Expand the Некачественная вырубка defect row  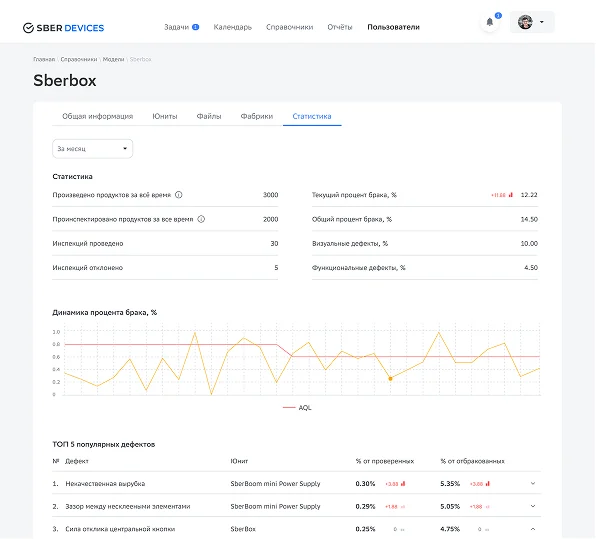533,484
